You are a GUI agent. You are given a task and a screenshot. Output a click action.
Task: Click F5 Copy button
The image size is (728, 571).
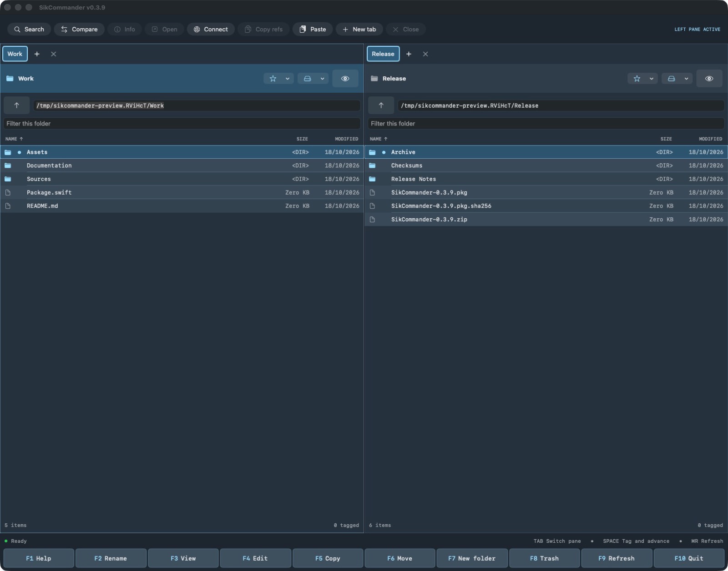tap(328, 558)
